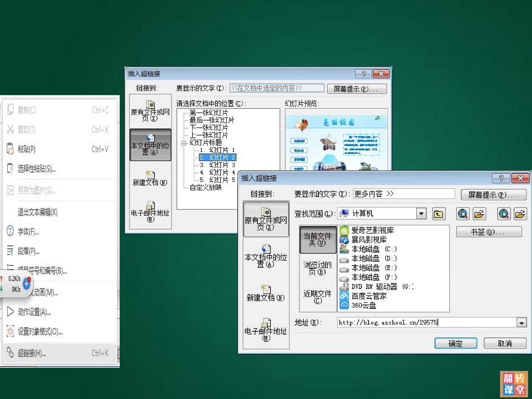Image resolution: width=532 pixels, height=399 pixels.
Task: Click the 要显示的文字 field with 更多内容
Action: click(404, 194)
